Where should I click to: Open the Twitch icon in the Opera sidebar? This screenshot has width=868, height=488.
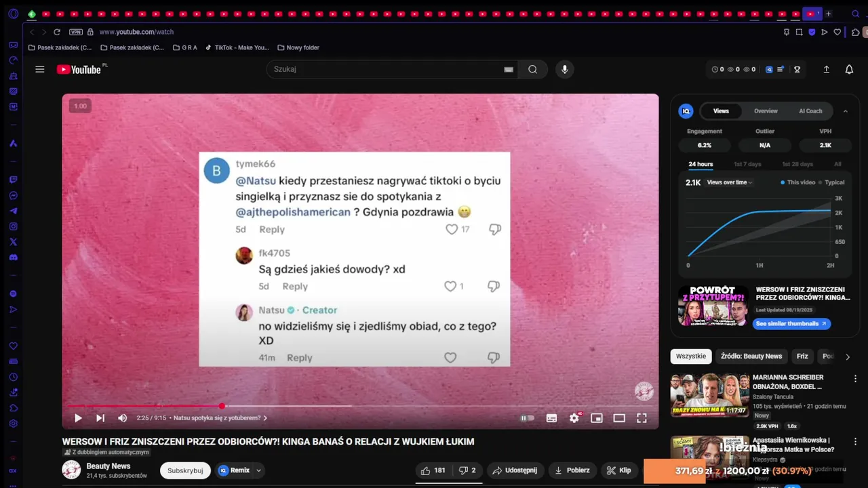(x=13, y=180)
